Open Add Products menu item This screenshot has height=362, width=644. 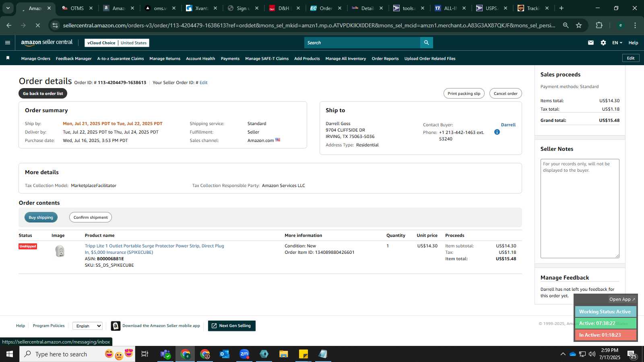click(x=307, y=58)
